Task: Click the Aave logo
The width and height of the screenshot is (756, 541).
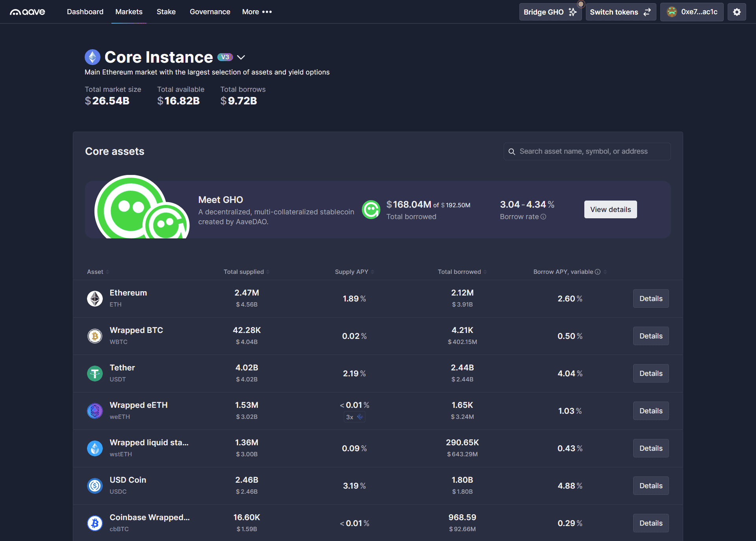Action: click(28, 12)
